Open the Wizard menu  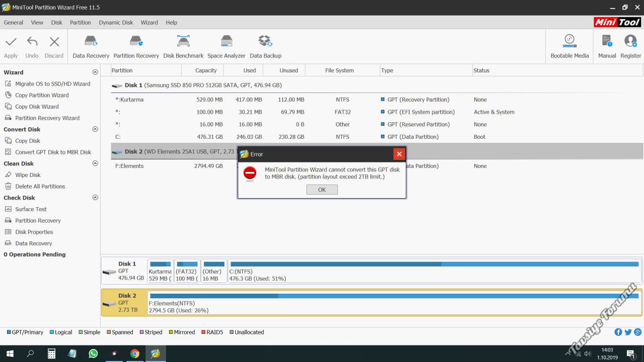[149, 23]
